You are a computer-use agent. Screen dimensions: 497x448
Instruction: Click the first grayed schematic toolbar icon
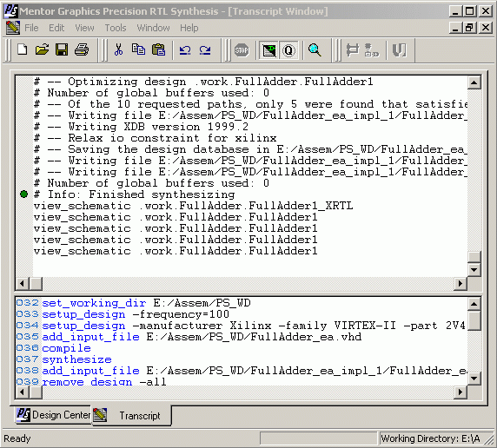click(x=353, y=50)
